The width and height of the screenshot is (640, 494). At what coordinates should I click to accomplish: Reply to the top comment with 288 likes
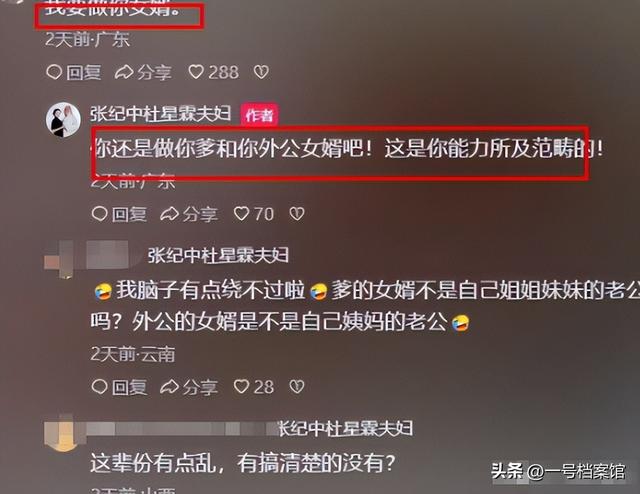[74, 73]
